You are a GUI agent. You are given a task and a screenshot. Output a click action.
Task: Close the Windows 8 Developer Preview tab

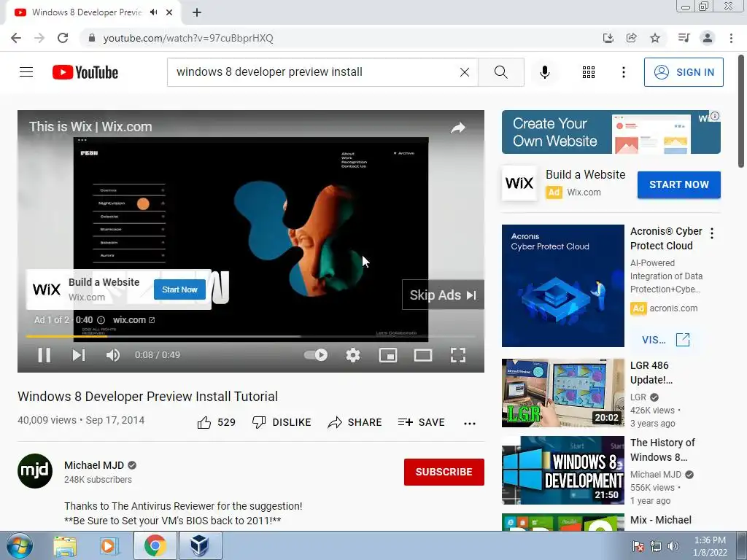coord(169,12)
